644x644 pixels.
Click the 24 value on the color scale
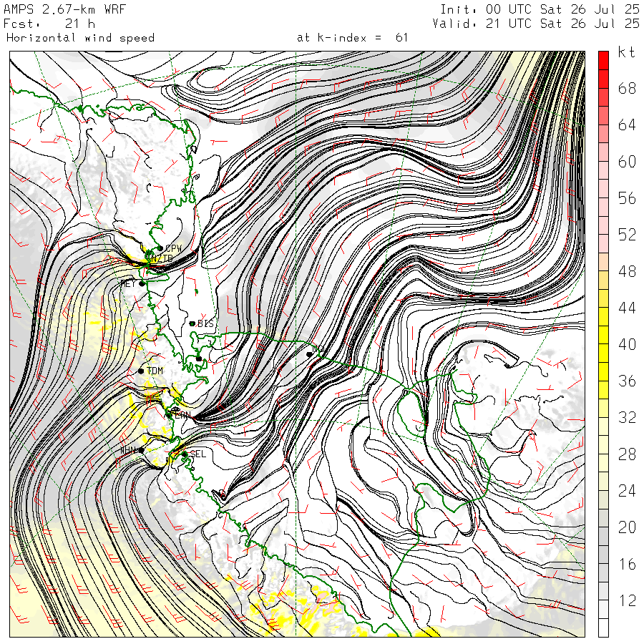tap(627, 491)
